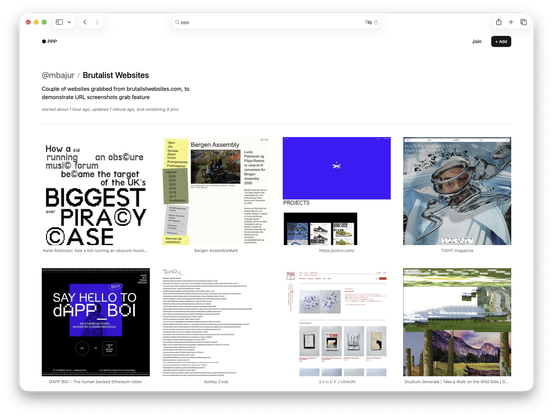The image size is (553, 417).
Task: Reload the page with the refresh icon
Action: (x=376, y=22)
